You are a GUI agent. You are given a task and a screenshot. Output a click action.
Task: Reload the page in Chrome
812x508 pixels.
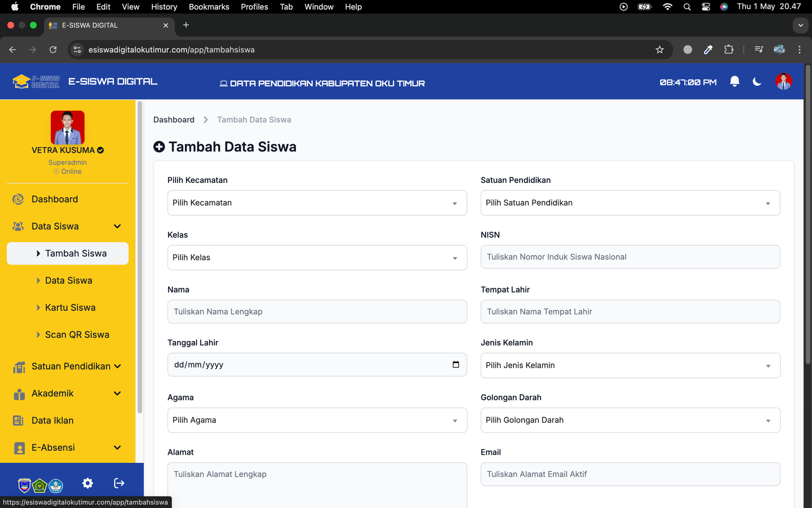[x=53, y=50]
